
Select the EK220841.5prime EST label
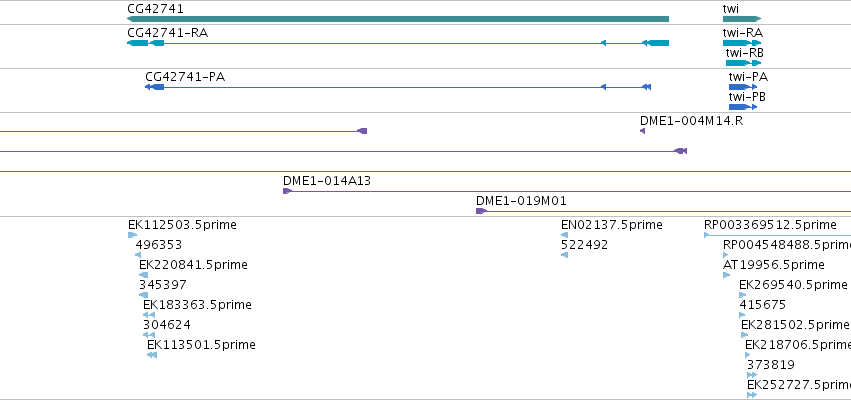193,265
